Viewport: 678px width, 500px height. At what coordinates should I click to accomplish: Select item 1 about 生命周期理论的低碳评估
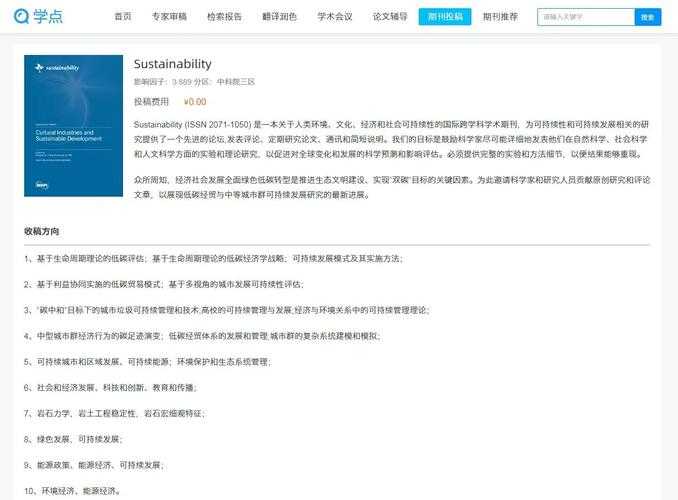pyautogui.click(x=214, y=259)
